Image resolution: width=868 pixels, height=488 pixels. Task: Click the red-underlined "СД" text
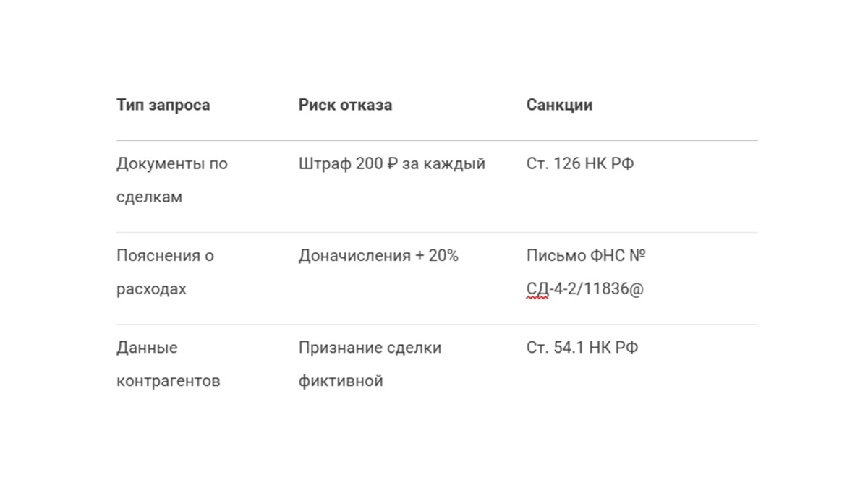click(x=537, y=289)
